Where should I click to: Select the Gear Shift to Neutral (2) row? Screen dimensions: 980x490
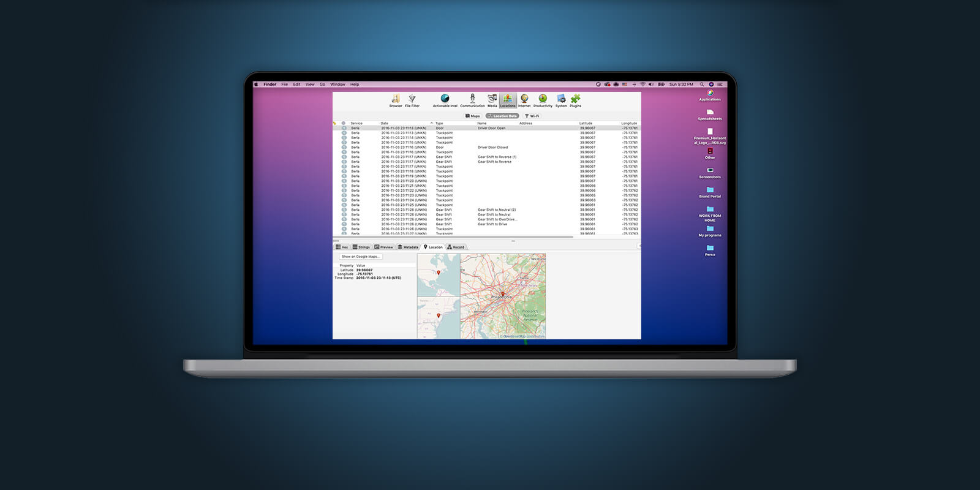click(x=486, y=209)
